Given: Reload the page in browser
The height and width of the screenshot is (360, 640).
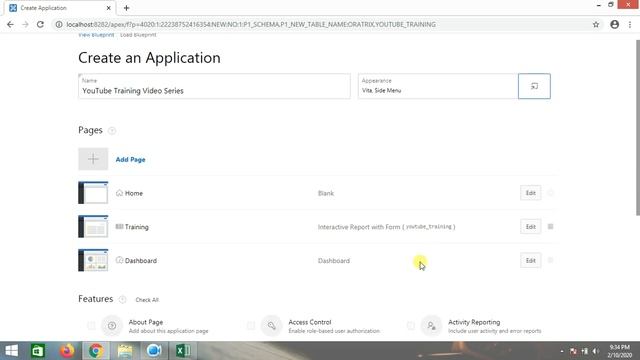Looking at the screenshot, I should click(40, 24).
